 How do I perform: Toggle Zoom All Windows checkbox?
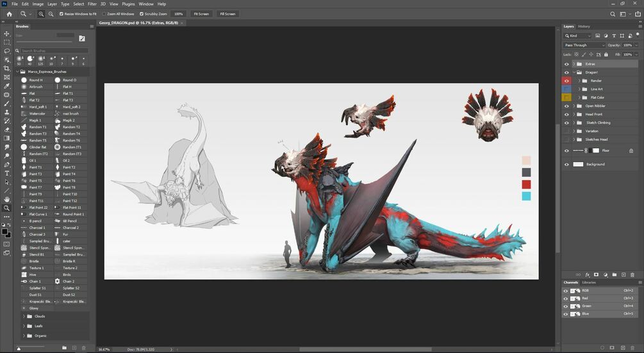(x=104, y=14)
